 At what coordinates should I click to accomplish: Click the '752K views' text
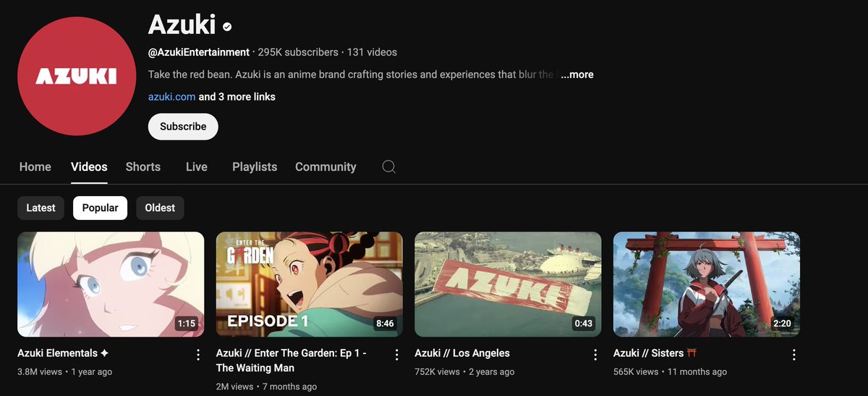437,372
